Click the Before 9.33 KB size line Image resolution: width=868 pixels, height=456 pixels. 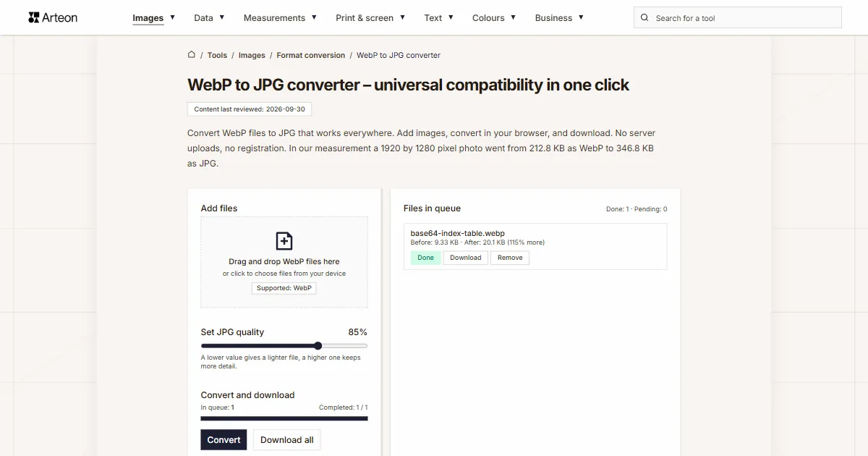477,242
